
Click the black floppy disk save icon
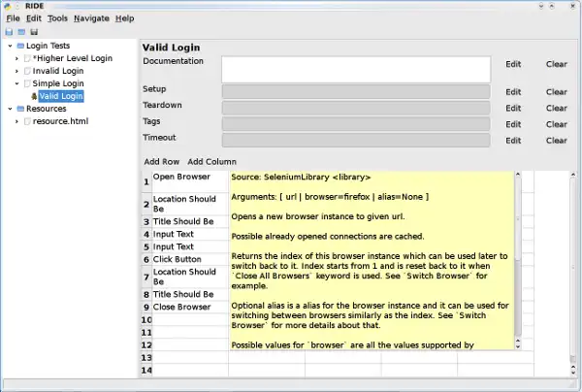click(x=34, y=32)
